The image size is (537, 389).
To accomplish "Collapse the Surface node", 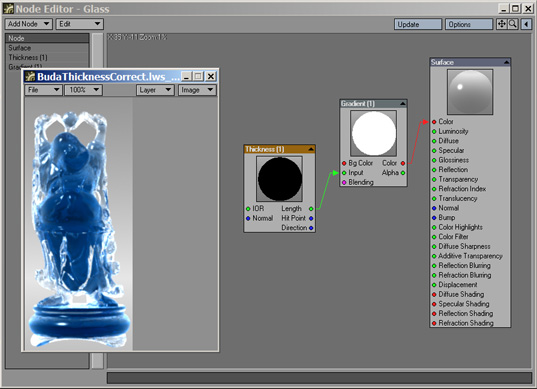I will coord(506,62).
